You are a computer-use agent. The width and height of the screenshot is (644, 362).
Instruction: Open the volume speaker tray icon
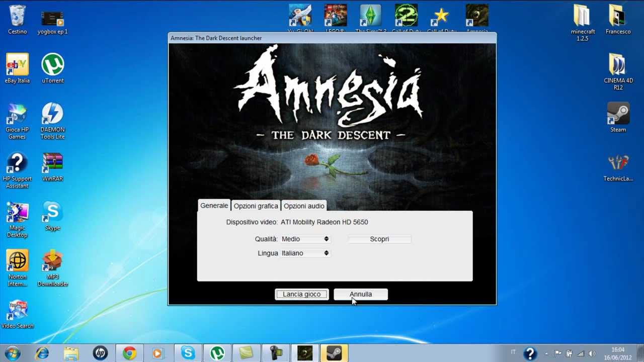(592, 353)
